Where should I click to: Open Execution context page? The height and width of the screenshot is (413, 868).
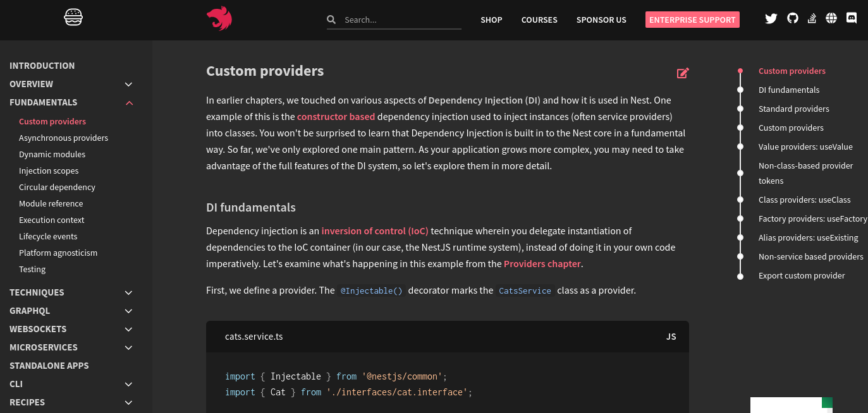point(51,220)
